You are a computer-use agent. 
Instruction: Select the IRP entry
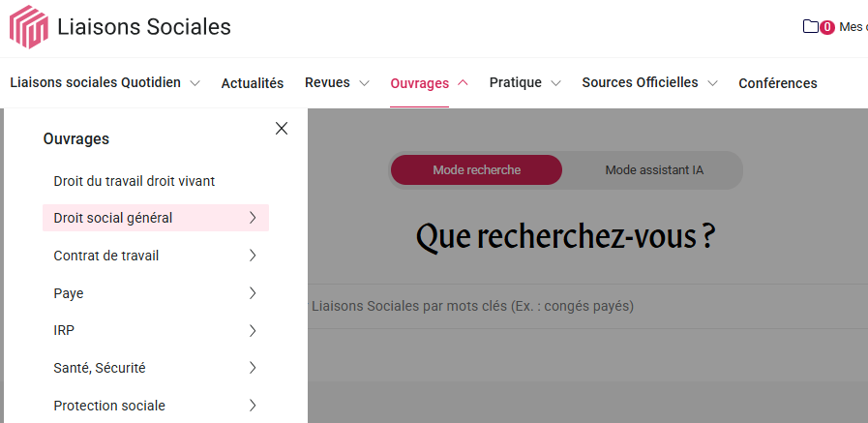(64, 330)
